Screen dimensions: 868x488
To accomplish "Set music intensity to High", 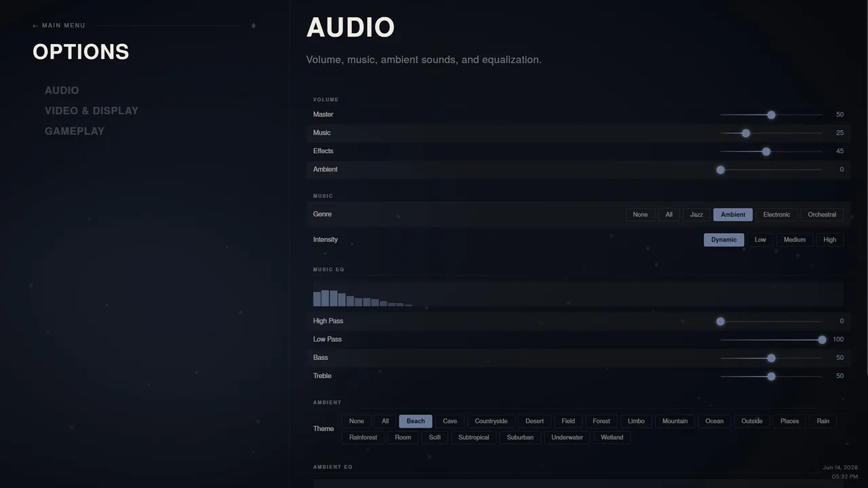I will point(830,239).
